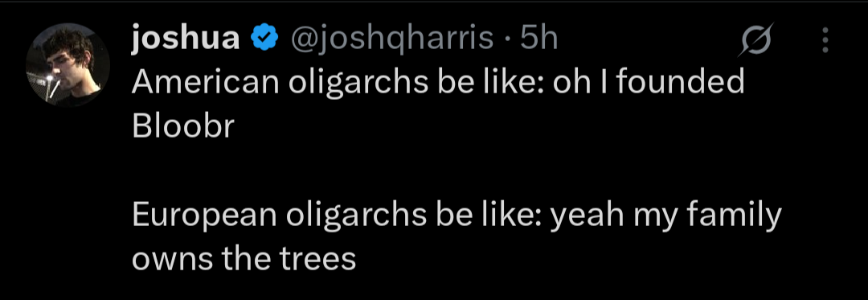The image size is (868, 300).
Task: Open the @joshqharris handle link
Action: click(x=392, y=39)
